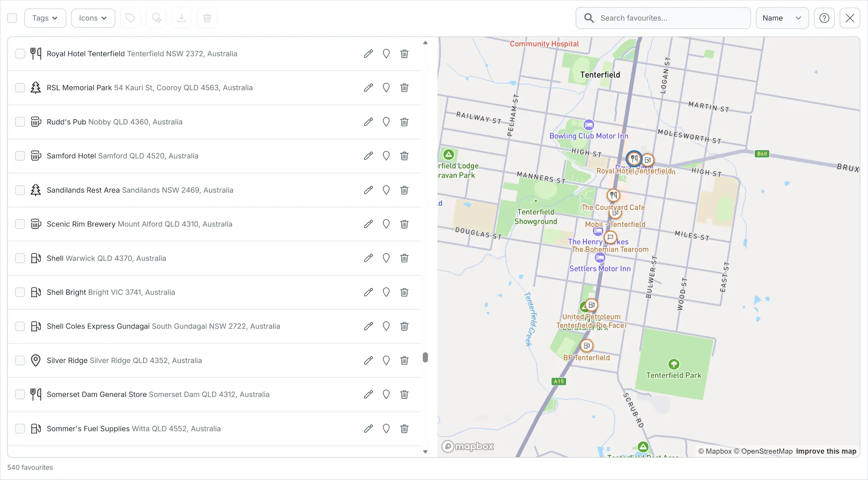Click the BP Tenterfield fuel marker
The image size is (868, 480).
587,346
